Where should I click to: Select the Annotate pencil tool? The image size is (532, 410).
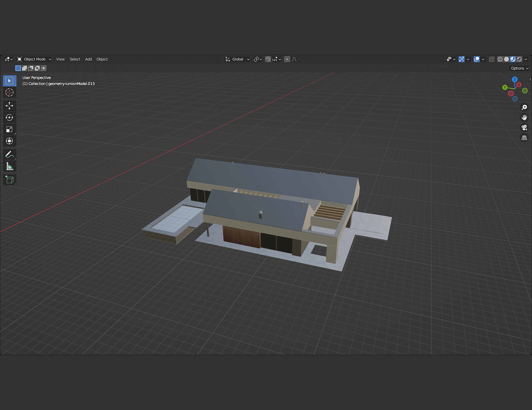coord(9,154)
